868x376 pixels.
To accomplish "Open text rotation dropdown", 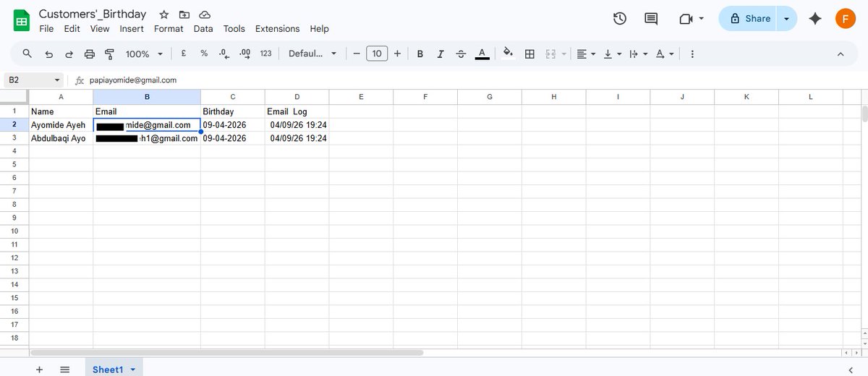I will [664, 54].
